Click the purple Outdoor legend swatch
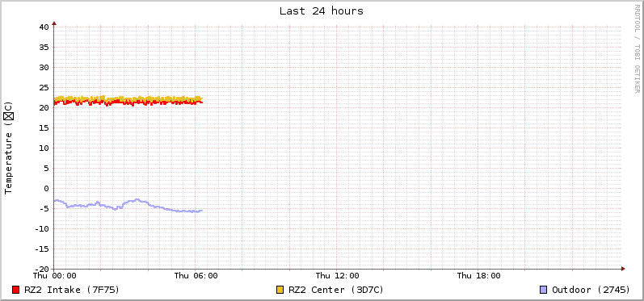 click(x=544, y=290)
